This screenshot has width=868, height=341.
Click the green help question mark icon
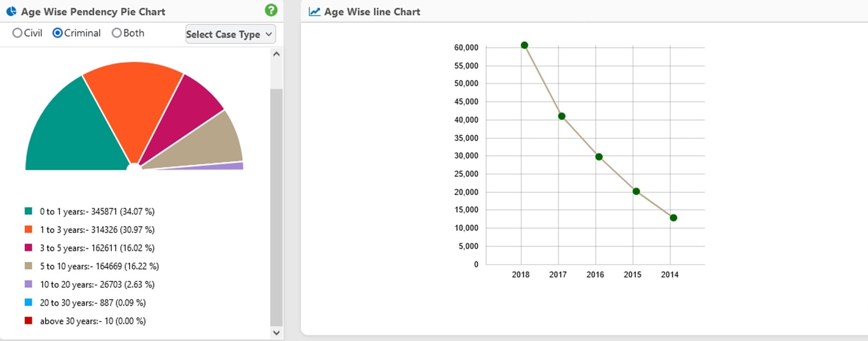pos(271,10)
